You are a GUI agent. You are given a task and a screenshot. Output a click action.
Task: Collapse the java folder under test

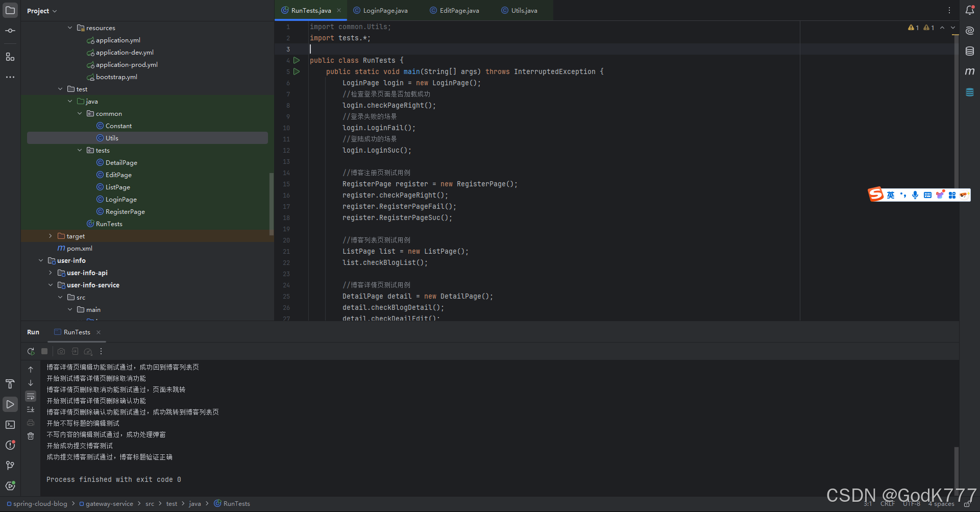tap(70, 101)
